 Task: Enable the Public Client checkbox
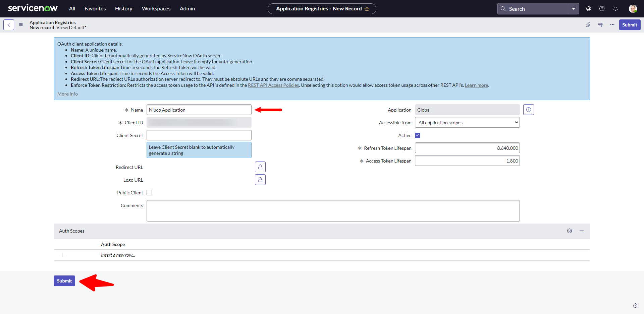tap(149, 193)
